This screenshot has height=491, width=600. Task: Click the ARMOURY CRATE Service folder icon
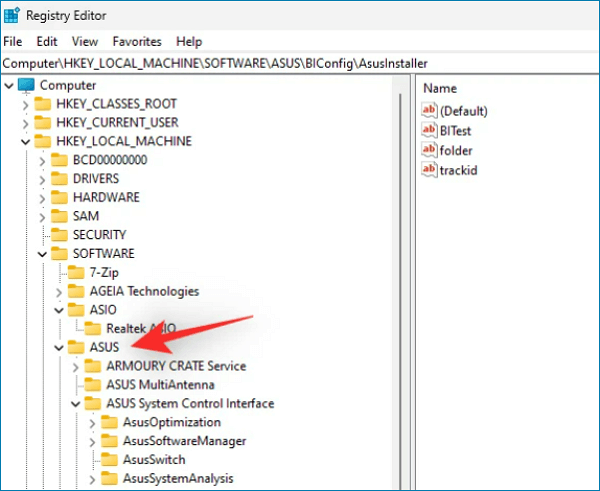tap(93, 366)
